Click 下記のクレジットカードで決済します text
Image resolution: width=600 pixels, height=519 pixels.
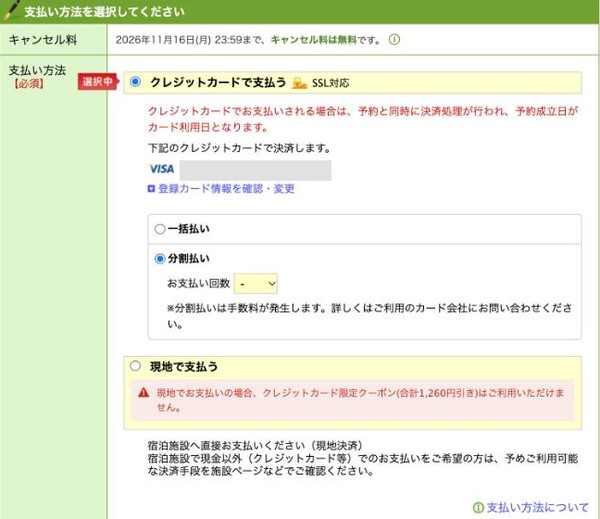tap(239, 148)
